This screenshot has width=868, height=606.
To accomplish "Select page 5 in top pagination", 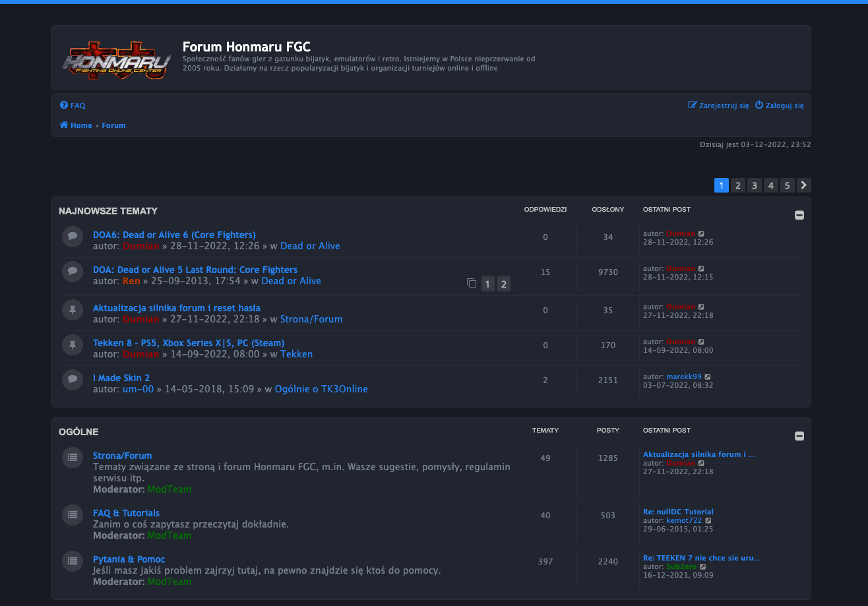I will (787, 185).
